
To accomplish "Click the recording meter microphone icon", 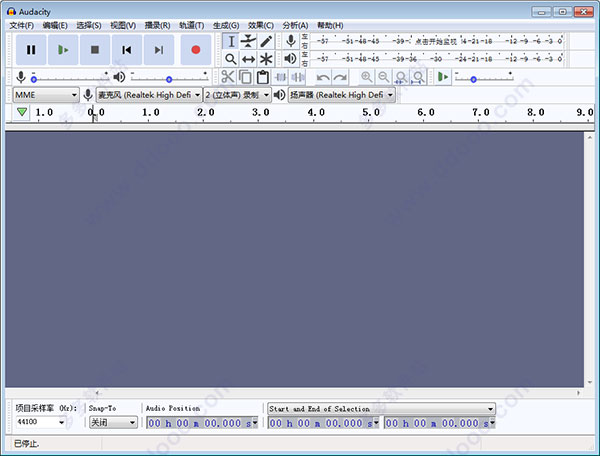I will tap(291, 41).
